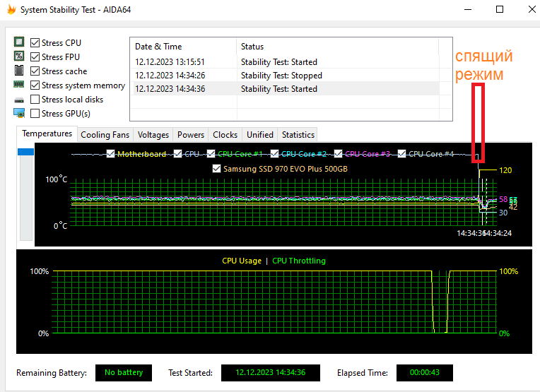Minimize the AIDA64 window
Image resolution: width=540 pixels, height=392 pixels.
(x=468, y=10)
